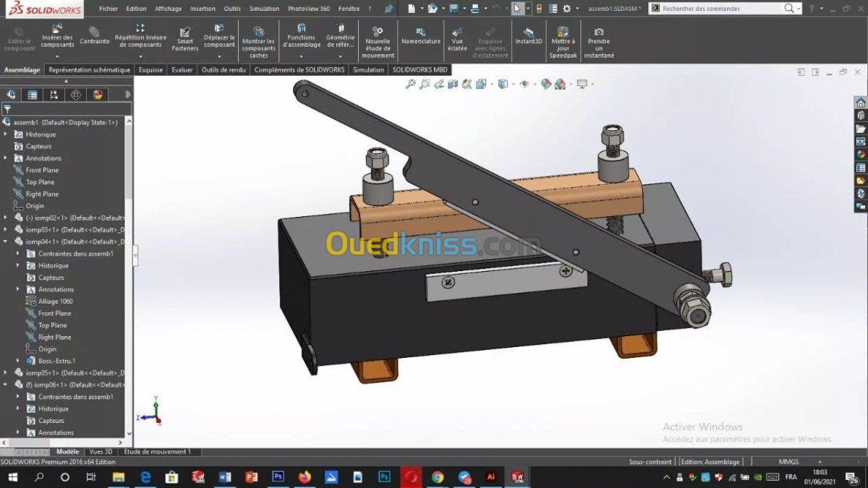Switch to the Vues 3D bottom tab

(x=101, y=452)
